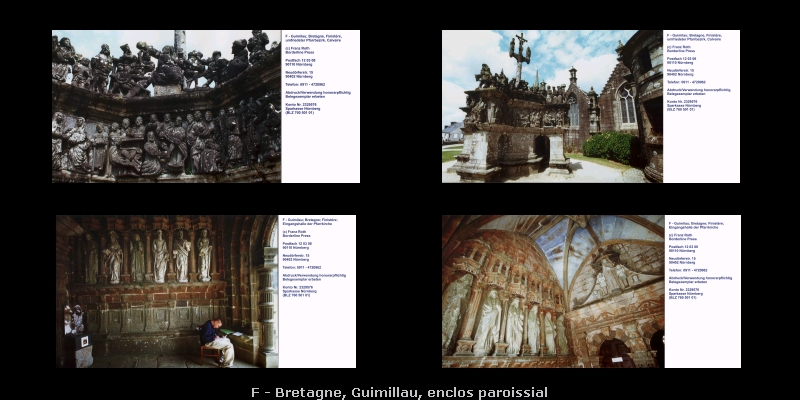Click the title 'F - Bretagne, Guimillau, enclos paroissial'

tap(399, 392)
